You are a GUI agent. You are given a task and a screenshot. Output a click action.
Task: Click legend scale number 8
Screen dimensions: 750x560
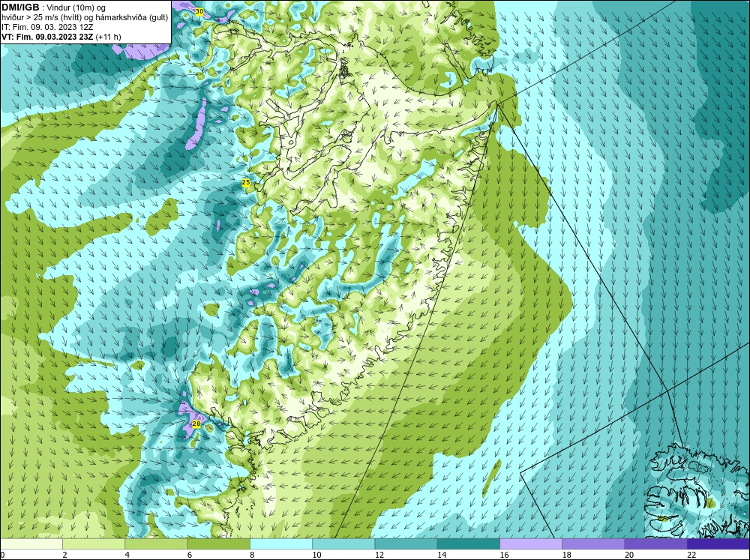252,555
